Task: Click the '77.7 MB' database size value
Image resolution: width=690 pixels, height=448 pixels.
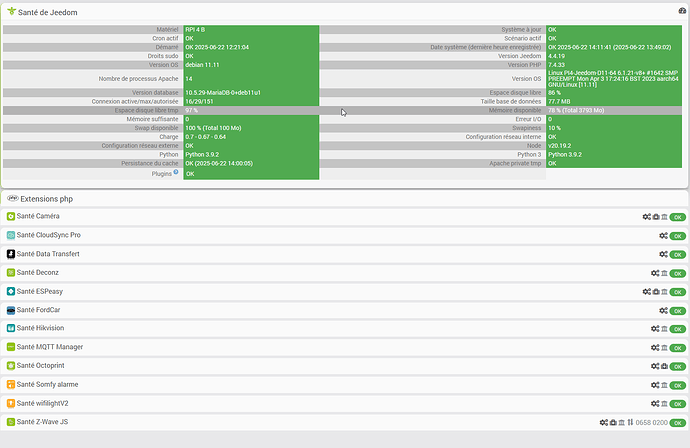Action: 559,101
